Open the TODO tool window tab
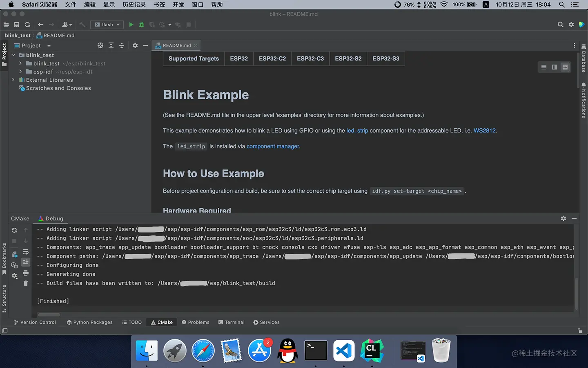Screen dimensions: 588x368 click(x=132, y=322)
